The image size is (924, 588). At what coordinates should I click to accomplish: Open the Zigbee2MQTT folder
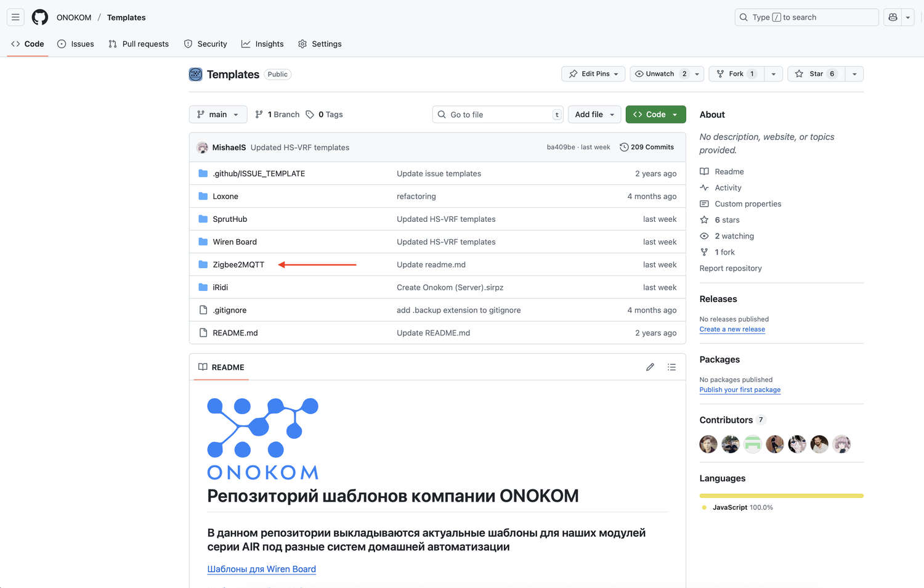(x=238, y=265)
